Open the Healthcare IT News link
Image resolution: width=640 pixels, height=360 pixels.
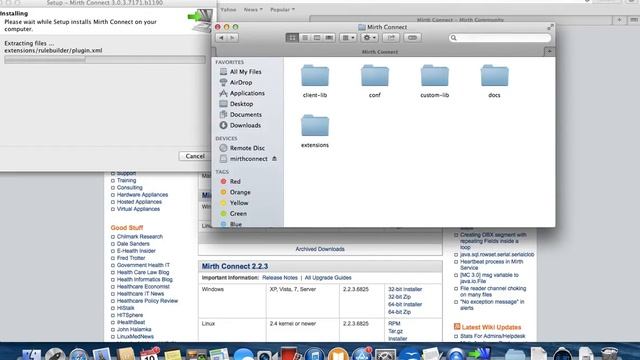pyautogui.click(x=140, y=294)
